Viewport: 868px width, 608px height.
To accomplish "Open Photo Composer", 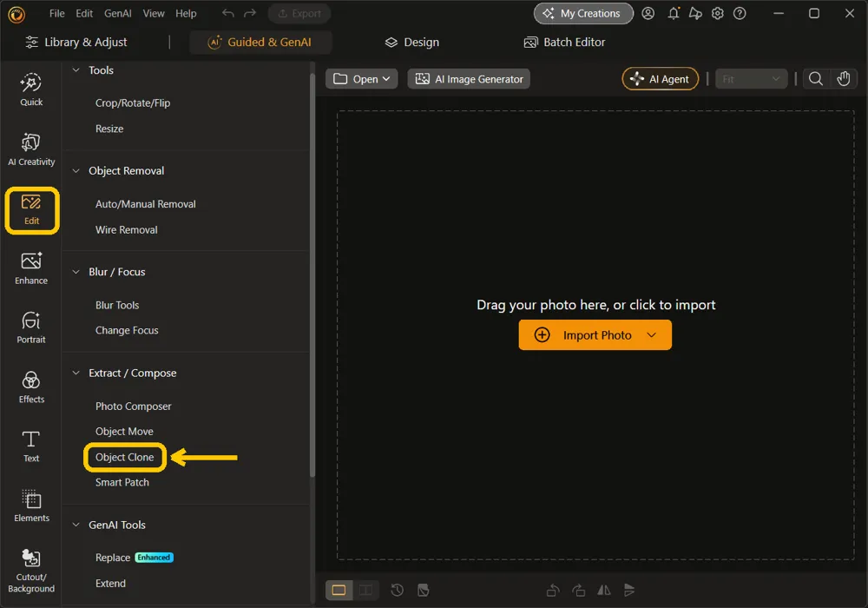I will coord(134,406).
